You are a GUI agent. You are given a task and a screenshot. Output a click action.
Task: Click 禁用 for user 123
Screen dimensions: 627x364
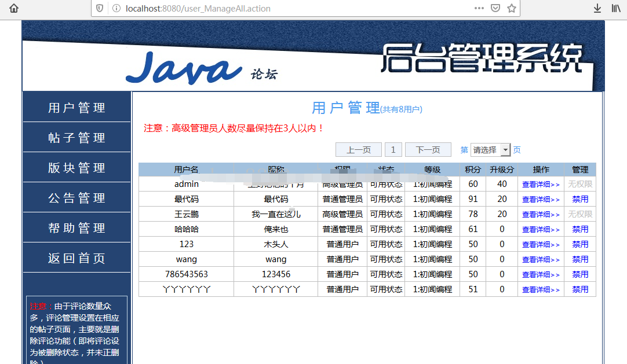coord(580,244)
